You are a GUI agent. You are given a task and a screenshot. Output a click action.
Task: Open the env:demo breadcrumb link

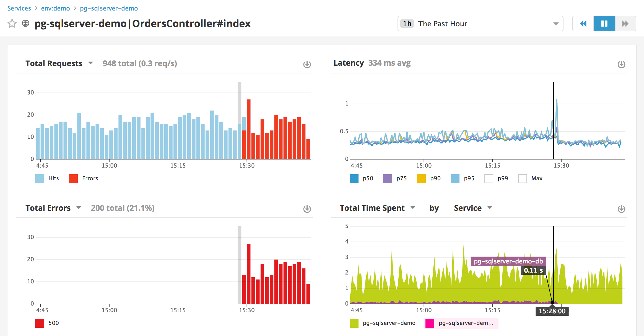[x=55, y=8]
